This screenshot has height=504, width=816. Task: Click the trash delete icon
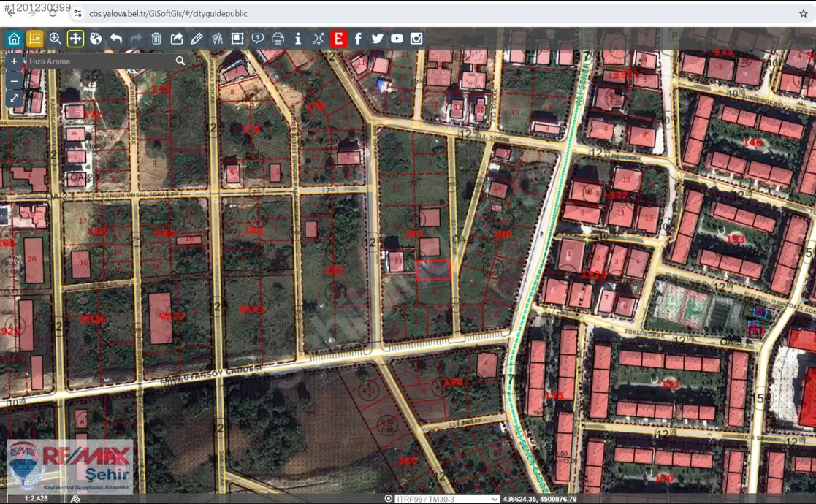pyautogui.click(x=156, y=39)
